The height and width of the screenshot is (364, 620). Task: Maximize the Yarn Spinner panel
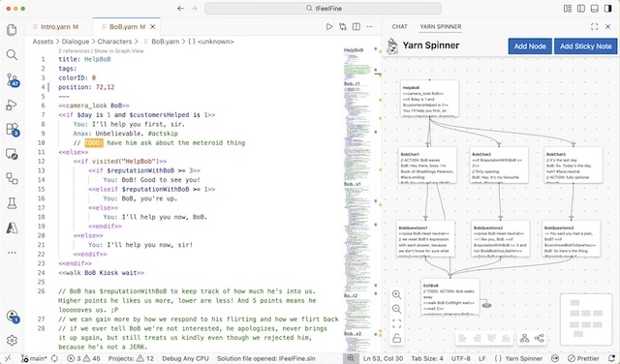pos(594,26)
